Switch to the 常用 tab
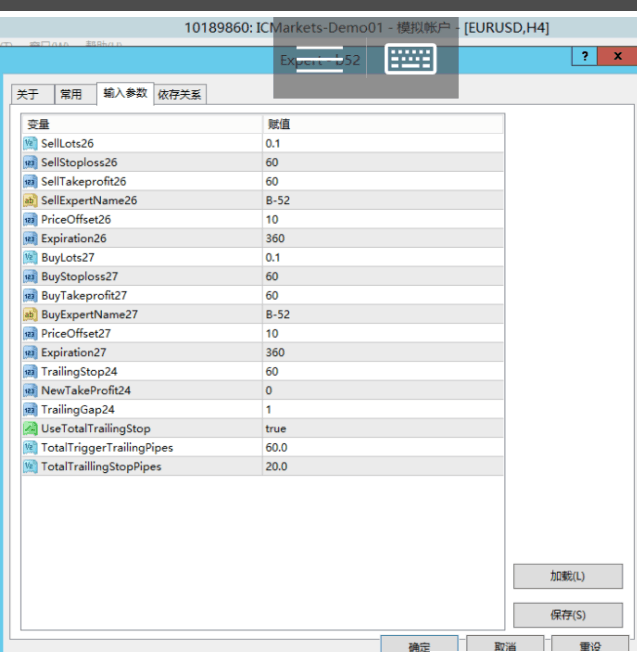 pyautogui.click(x=71, y=95)
